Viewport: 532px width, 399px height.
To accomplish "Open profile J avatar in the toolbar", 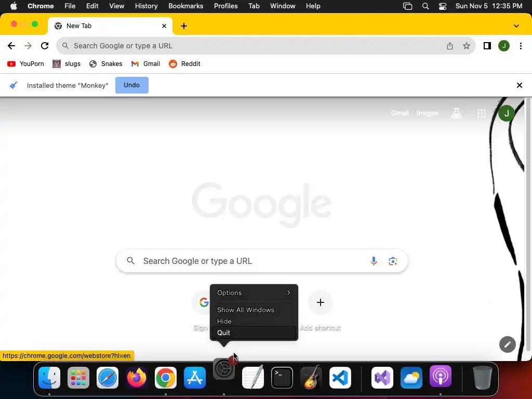I will click(x=504, y=46).
